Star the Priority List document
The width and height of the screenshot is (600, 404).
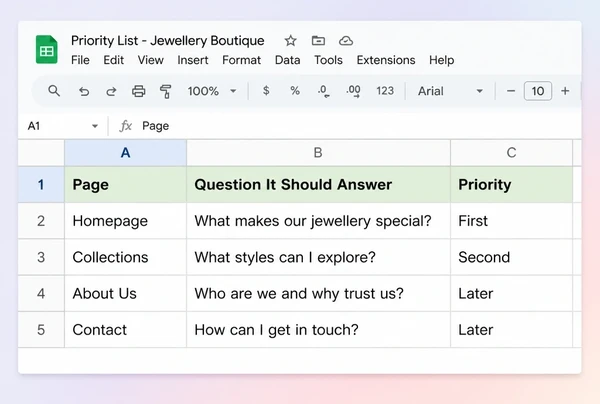290,41
